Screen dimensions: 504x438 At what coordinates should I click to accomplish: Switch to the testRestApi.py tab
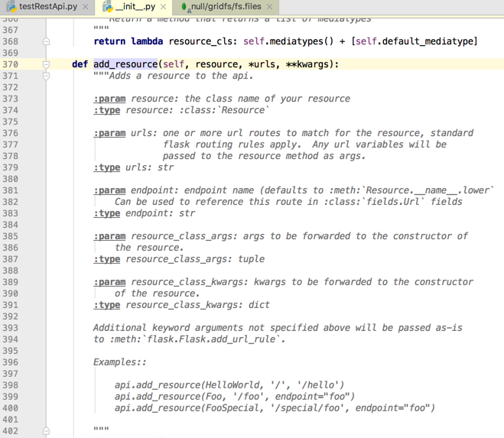click(47, 6)
